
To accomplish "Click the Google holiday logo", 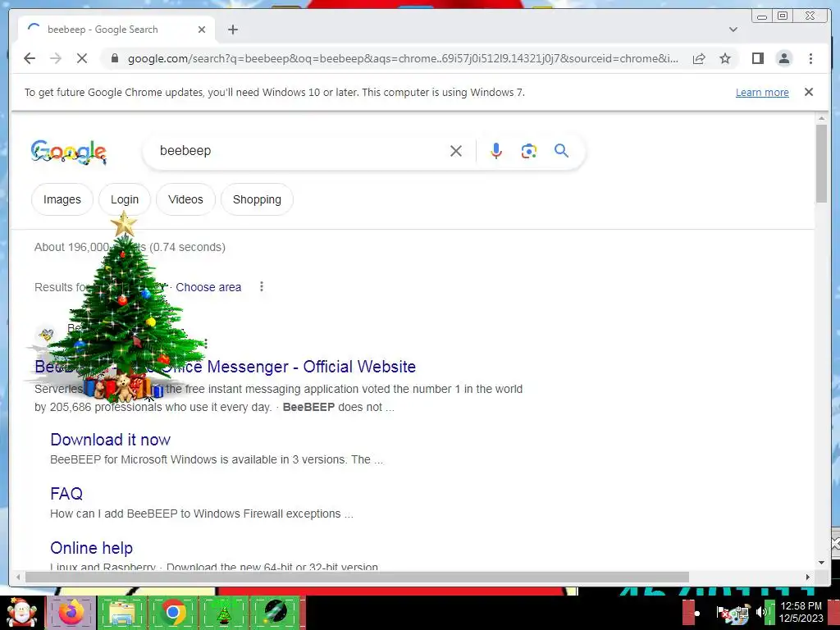I will pyautogui.click(x=69, y=152).
